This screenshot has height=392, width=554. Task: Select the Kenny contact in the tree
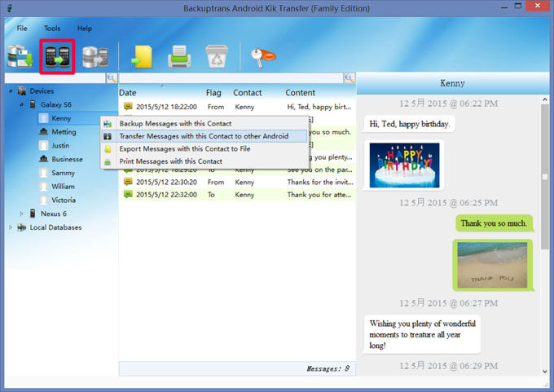(61, 118)
